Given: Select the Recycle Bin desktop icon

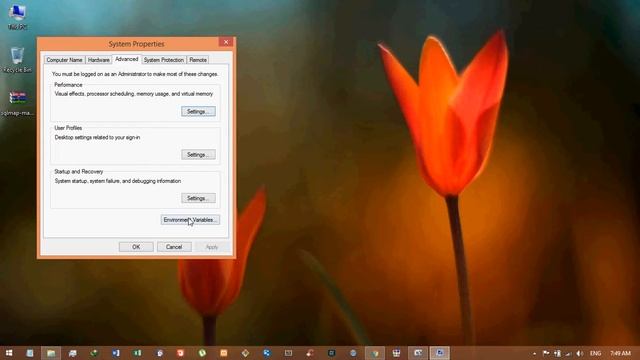Looking at the screenshot, I should pos(17,60).
